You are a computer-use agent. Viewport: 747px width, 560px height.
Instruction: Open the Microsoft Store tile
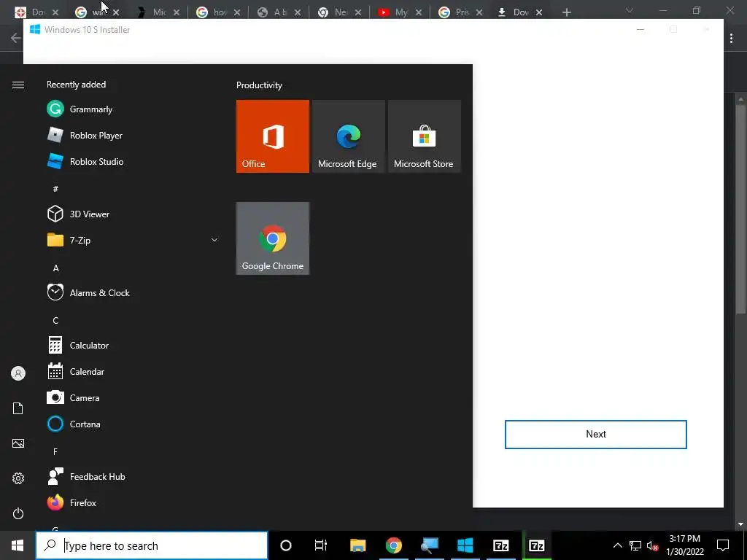tap(425, 136)
